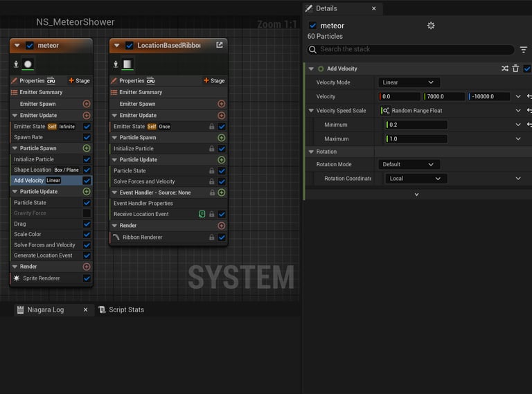The height and width of the screenshot is (394, 532).
Task: Toggle Scale Color module checkbox
Action: pos(87,234)
